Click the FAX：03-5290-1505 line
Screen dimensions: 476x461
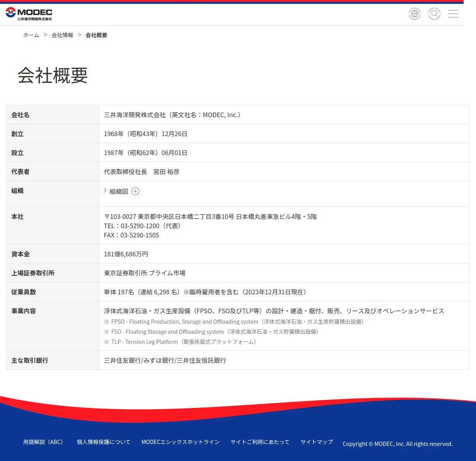click(131, 235)
